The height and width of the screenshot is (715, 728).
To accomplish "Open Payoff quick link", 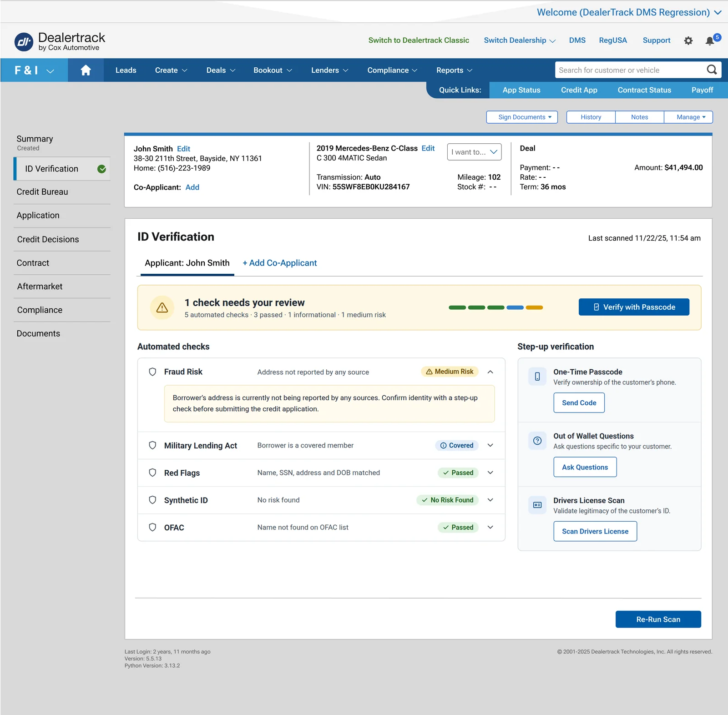I will pyautogui.click(x=702, y=90).
